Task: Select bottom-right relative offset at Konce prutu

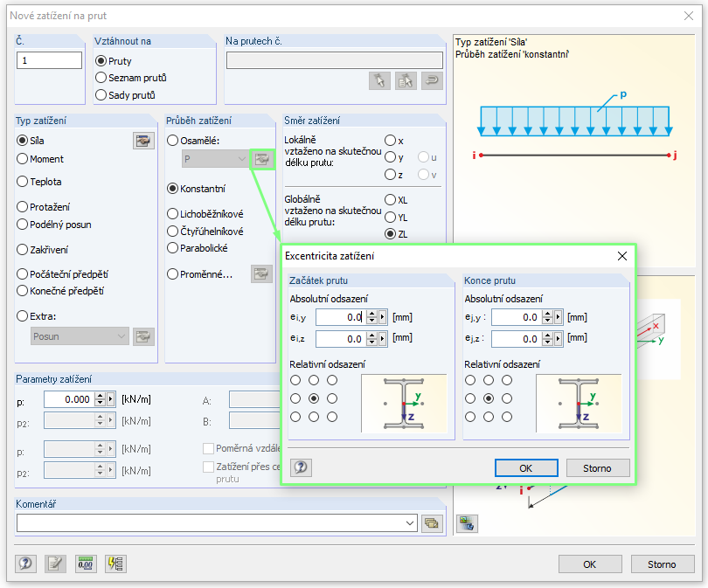Action: 507,417
